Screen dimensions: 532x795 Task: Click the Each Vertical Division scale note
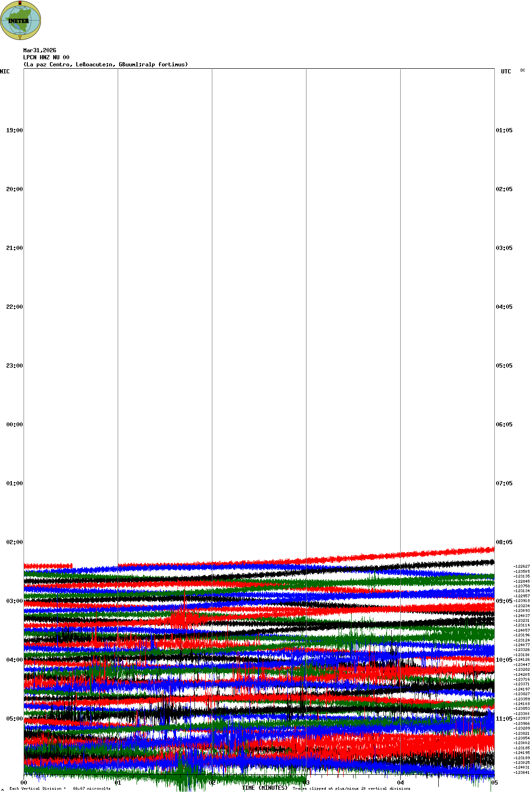tap(60, 788)
